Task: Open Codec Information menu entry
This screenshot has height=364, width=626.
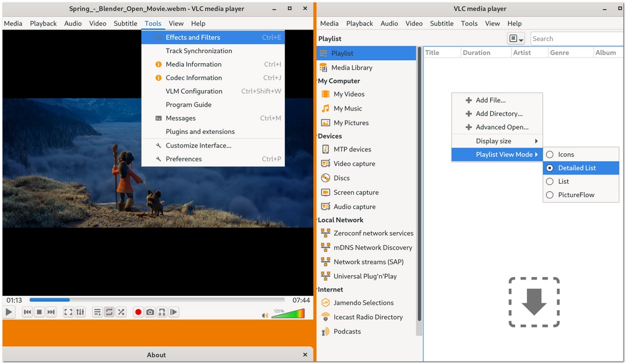Action: pyautogui.click(x=213, y=78)
